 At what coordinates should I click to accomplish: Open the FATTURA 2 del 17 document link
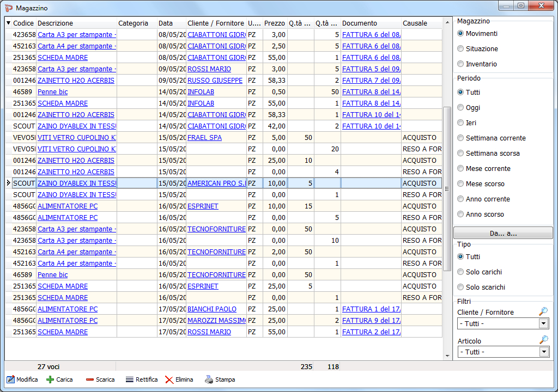371,332
